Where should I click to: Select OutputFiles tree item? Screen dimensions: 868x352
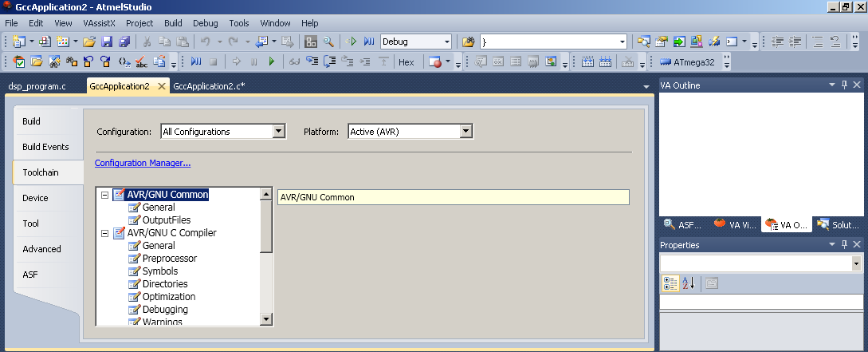(167, 220)
